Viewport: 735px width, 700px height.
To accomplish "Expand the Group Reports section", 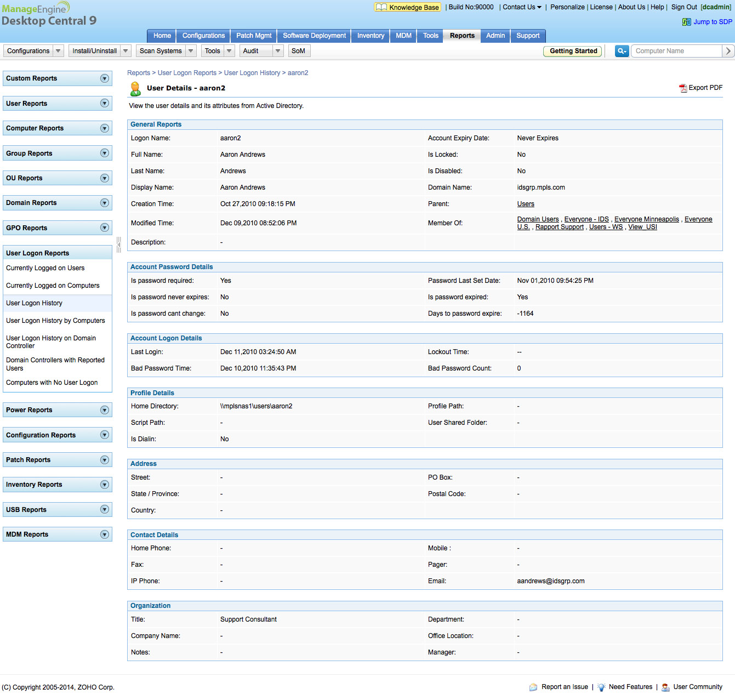I will [105, 153].
